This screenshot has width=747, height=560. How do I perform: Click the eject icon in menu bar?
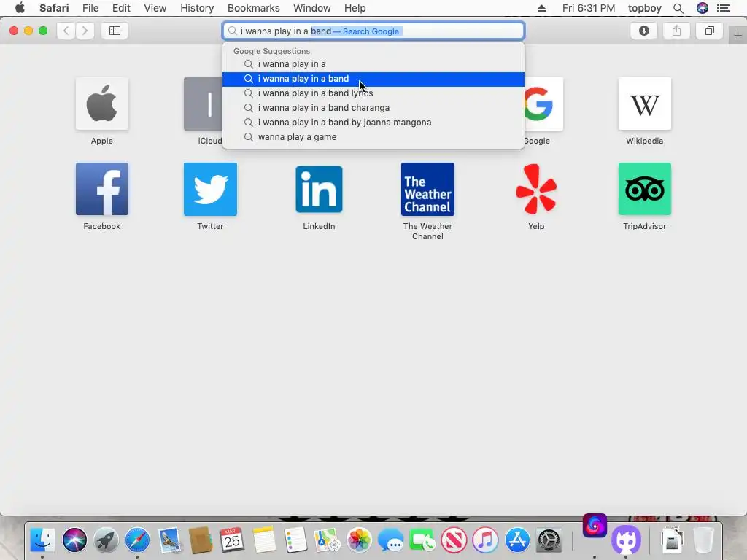click(542, 8)
